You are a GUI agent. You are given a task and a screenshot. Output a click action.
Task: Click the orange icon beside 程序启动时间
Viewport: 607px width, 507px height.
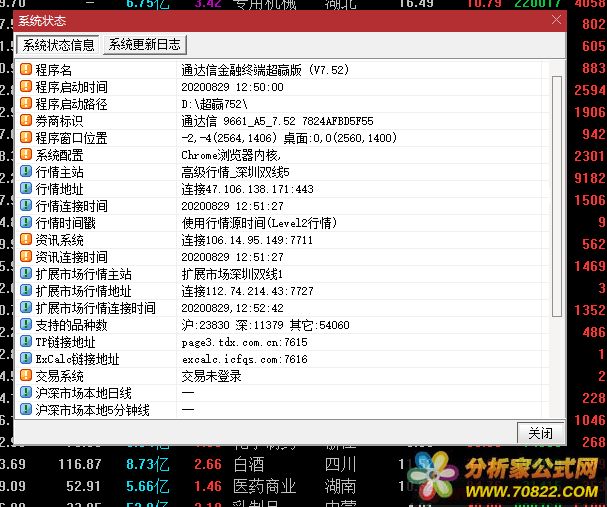tap(26, 86)
